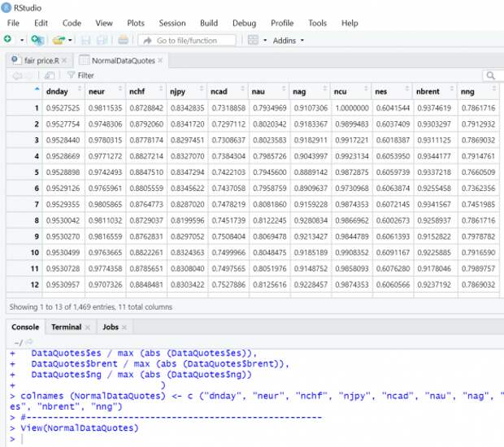The image size is (504, 447).
Task: Click the New File icon
Action: 7,40
